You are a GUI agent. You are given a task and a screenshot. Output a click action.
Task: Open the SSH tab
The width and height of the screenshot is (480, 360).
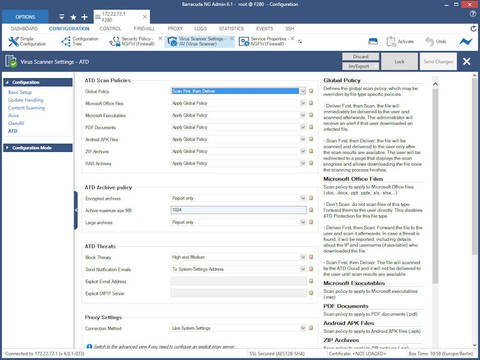coord(290,29)
